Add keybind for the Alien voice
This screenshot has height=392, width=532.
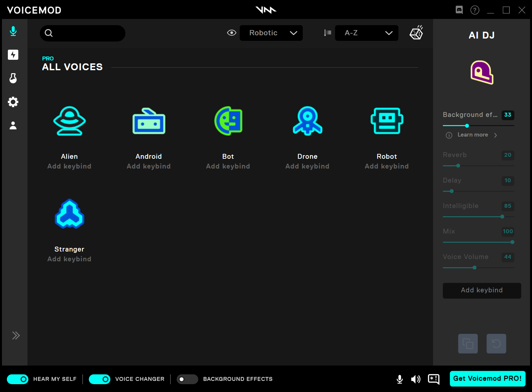(x=69, y=166)
